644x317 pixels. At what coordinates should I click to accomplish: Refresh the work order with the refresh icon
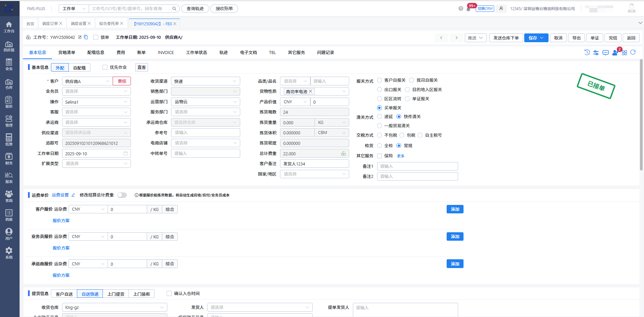634,52
